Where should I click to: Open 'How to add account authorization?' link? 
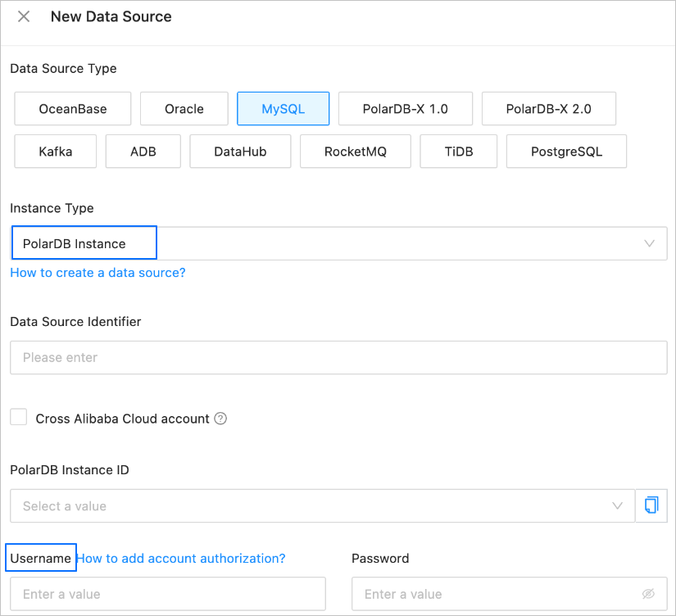tap(181, 559)
